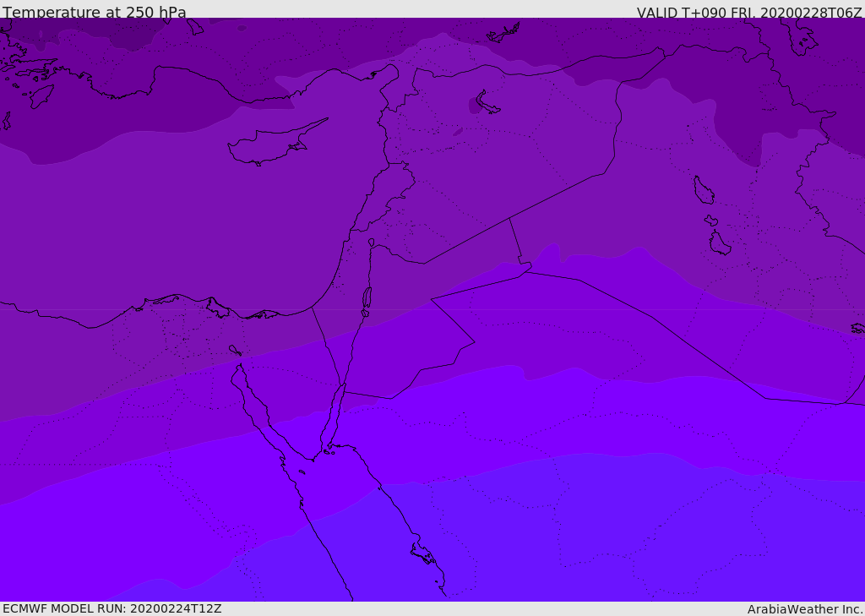Image resolution: width=865 pixels, height=616 pixels.
Task: Click the Dead Sea outline
Action: (x=367, y=297)
